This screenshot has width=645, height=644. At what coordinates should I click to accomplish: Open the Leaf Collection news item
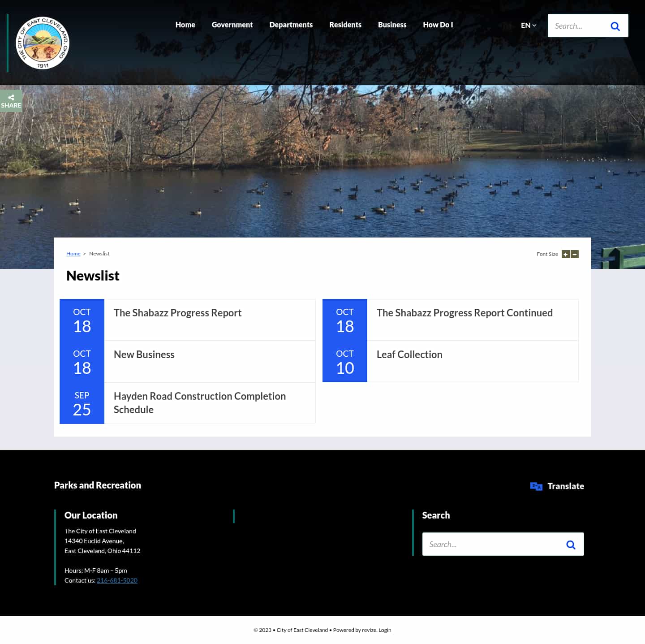[409, 354]
